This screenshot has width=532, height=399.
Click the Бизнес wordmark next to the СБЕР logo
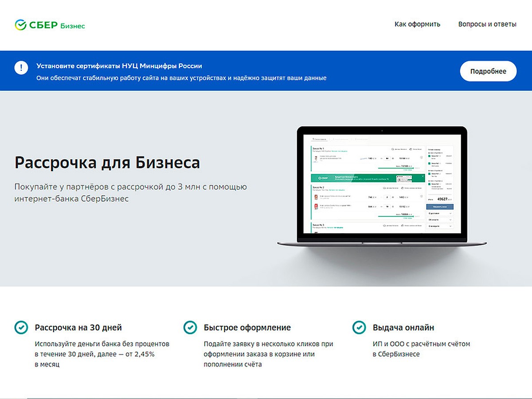pos(73,26)
